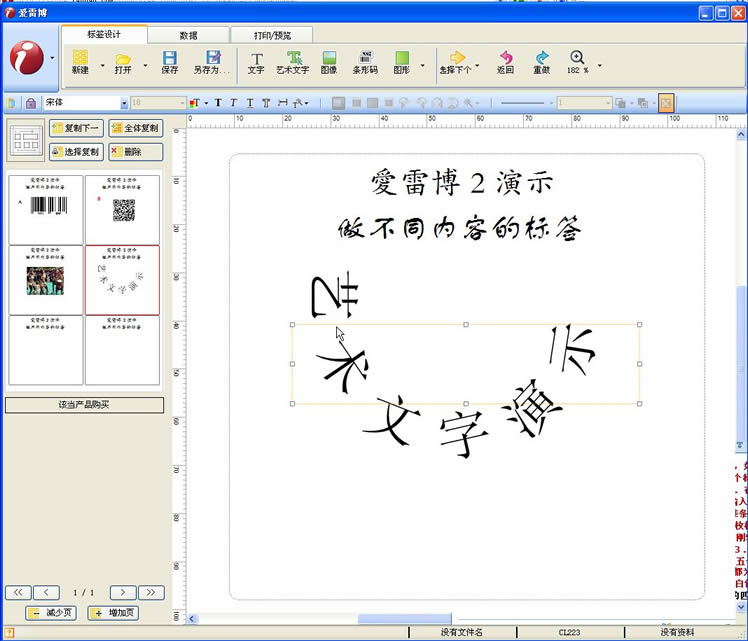Expand the 打开 dropdown arrow

[145, 65]
